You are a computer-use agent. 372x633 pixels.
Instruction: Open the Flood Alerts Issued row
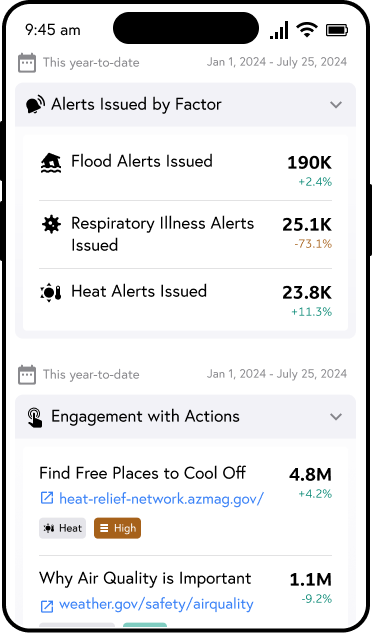tap(185, 169)
